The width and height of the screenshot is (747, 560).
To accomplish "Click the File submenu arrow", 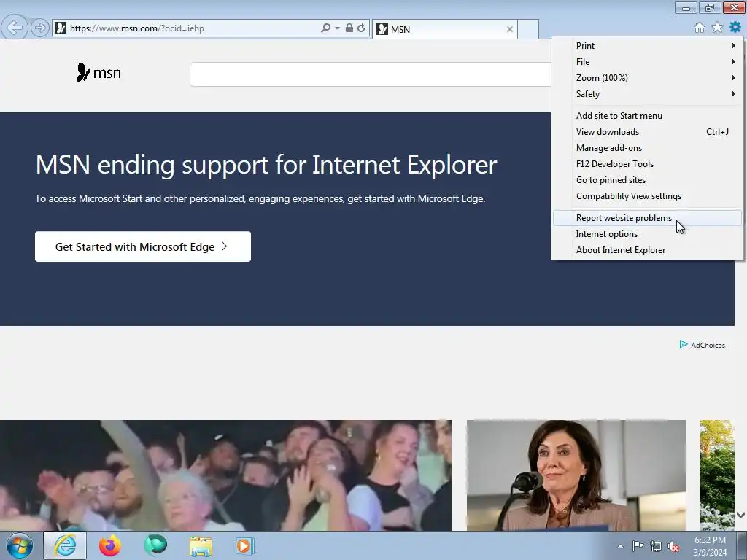I will (x=734, y=62).
